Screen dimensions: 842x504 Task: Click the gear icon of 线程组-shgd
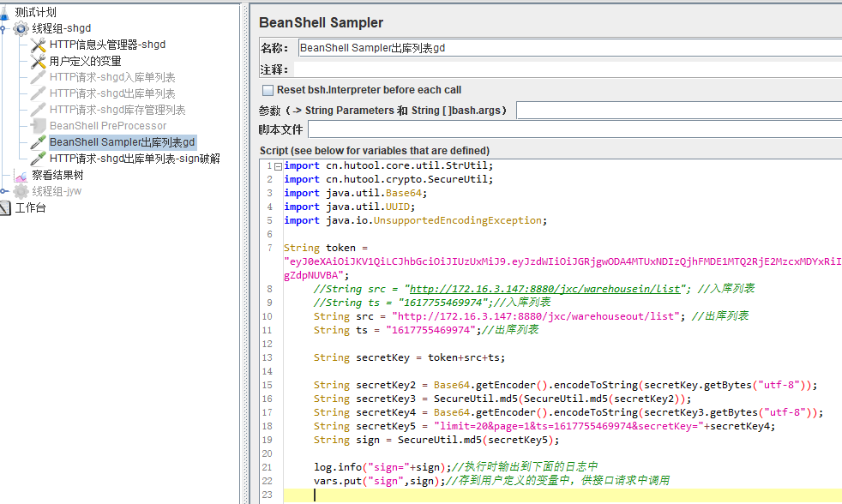pyautogui.click(x=21, y=28)
